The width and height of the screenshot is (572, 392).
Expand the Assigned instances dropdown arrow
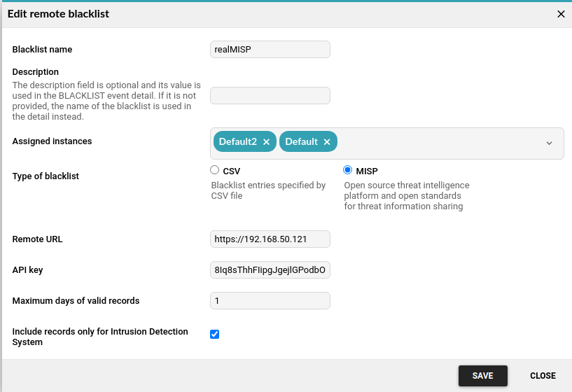coord(549,143)
